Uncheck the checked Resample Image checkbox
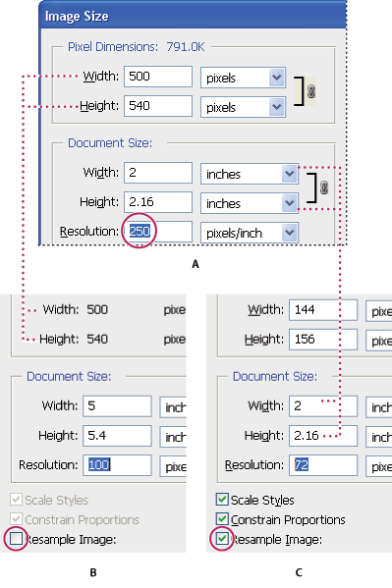 pyautogui.click(x=222, y=539)
